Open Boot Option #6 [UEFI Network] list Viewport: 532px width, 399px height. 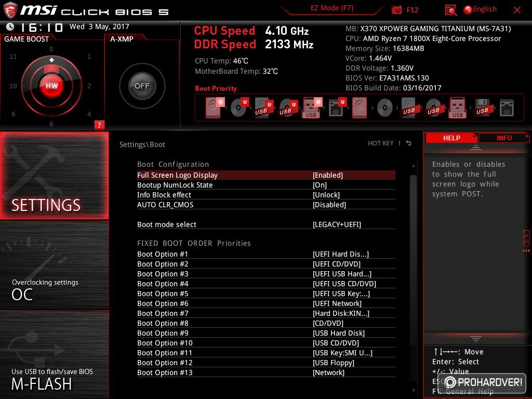click(x=266, y=303)
